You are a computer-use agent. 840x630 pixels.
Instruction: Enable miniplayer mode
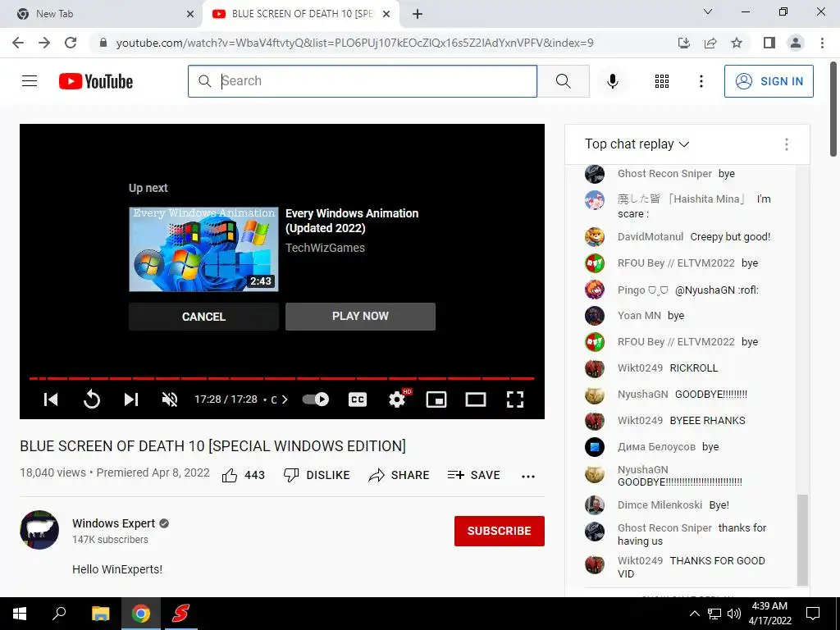click(436, 399)
